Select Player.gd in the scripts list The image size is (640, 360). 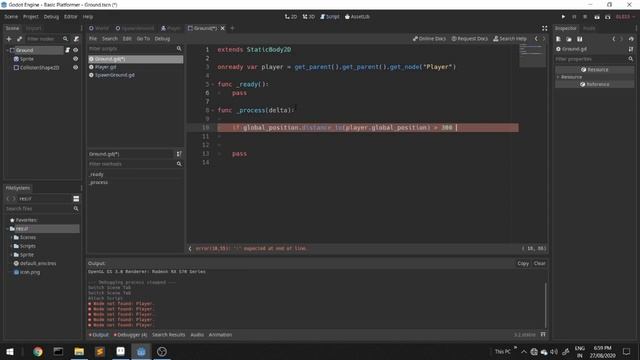(x=105, y=67)
